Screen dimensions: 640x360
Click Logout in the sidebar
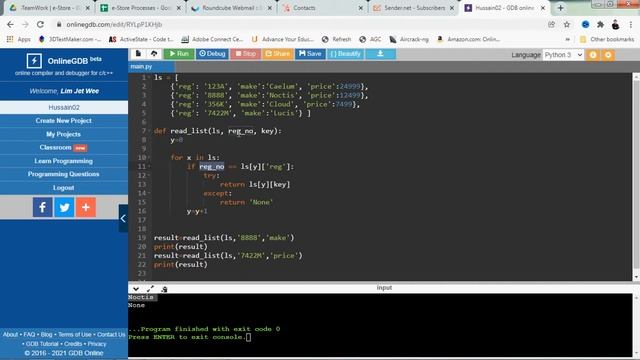[x=64, y=188]
